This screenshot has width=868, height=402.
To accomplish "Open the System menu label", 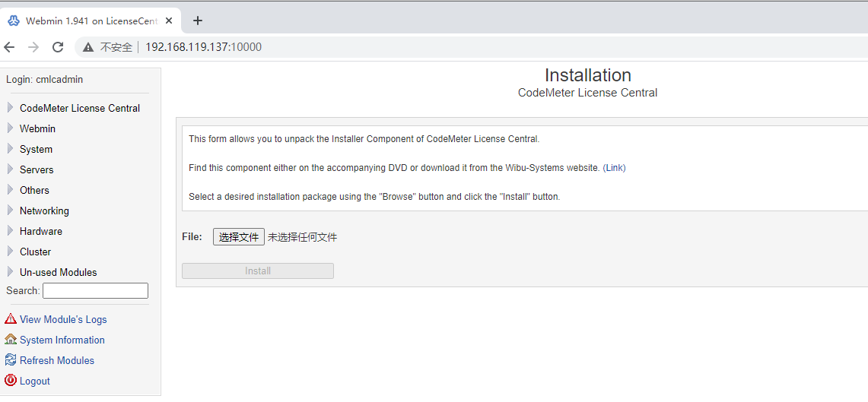I will [x=36, y=149].
